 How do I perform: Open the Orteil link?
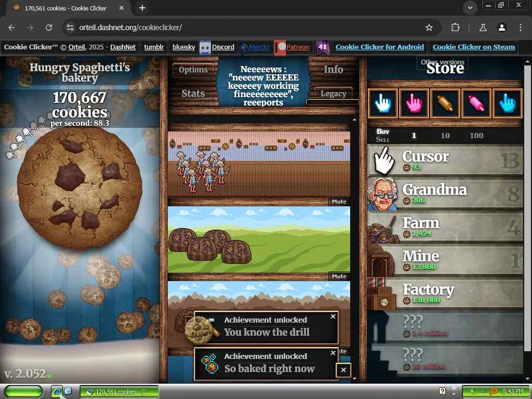[77, 47]
